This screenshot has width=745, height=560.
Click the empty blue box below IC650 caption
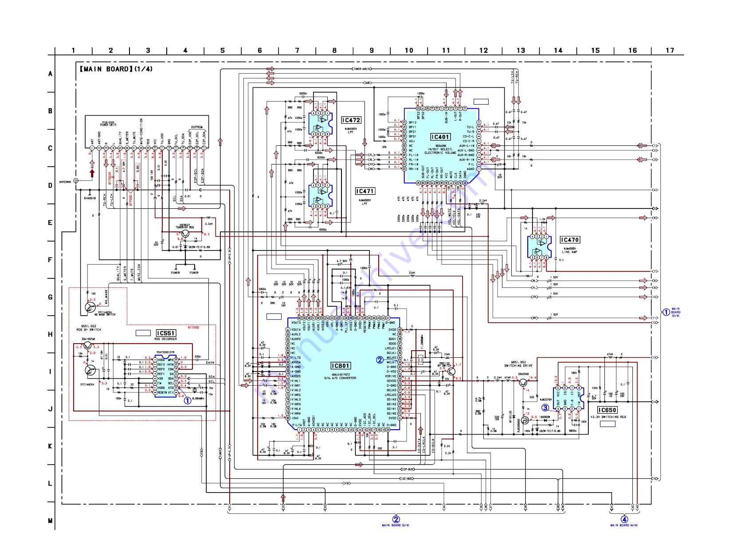click(608, 424)
